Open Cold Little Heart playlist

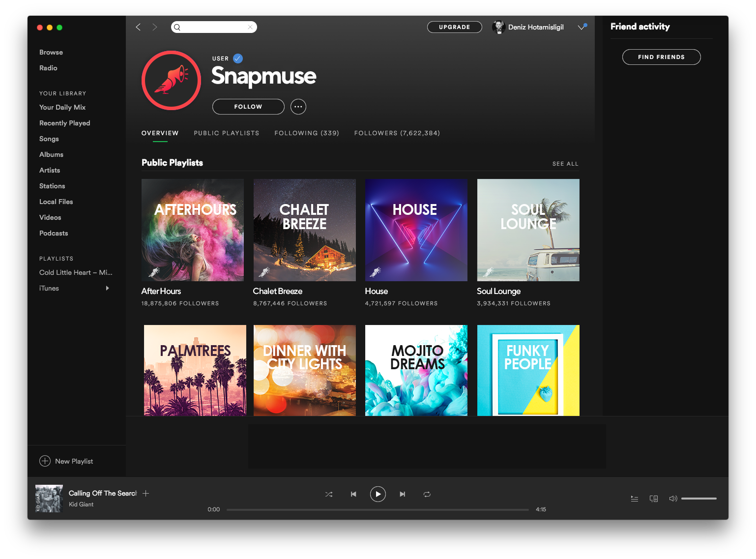click(76, 272)
